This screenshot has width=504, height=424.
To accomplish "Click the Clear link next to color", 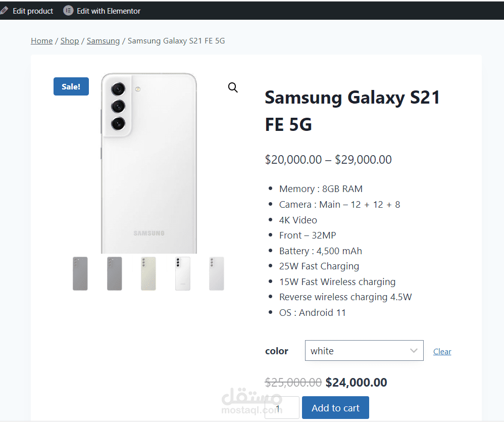I will [442, 352].
